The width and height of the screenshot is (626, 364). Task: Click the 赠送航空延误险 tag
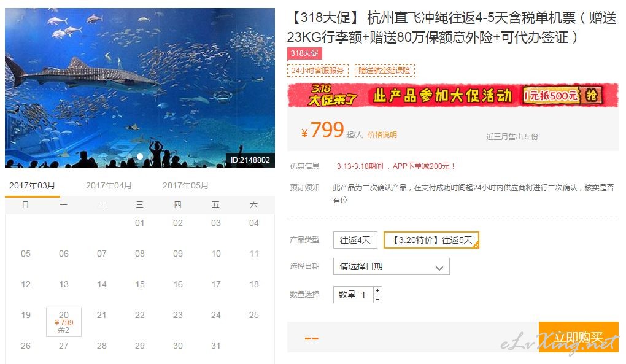(384, 70)
